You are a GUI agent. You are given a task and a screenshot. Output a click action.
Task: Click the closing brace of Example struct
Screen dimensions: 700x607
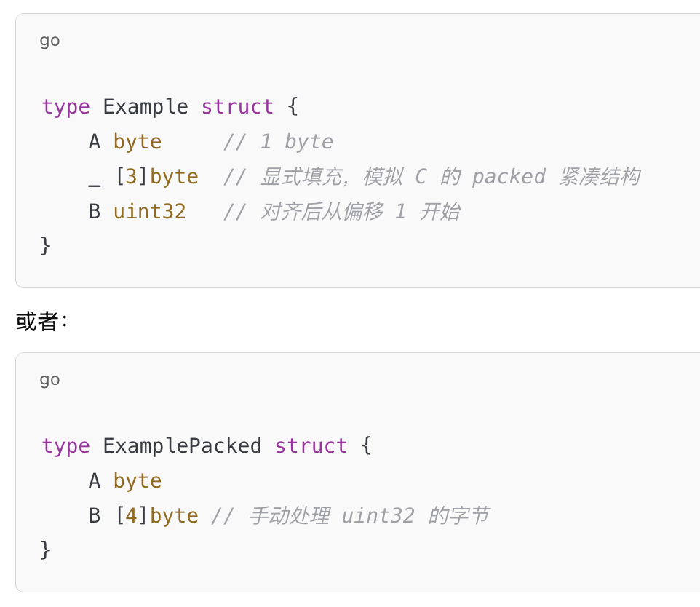pyautogui.click(x=46, y=246)
